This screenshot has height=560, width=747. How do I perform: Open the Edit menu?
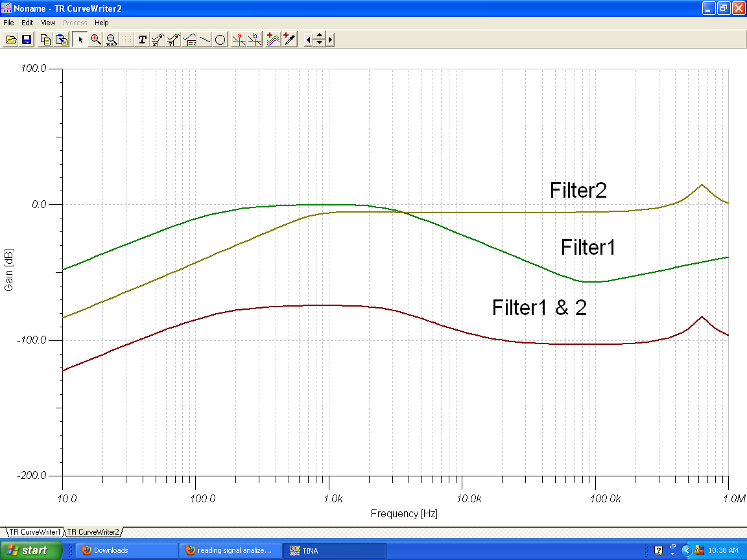click(27, 23)
